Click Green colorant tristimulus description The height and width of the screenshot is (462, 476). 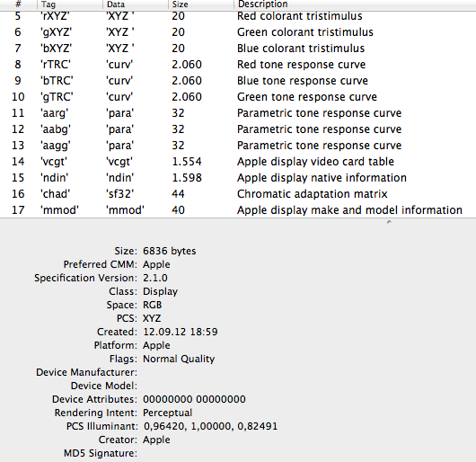[x=305, y=32]
